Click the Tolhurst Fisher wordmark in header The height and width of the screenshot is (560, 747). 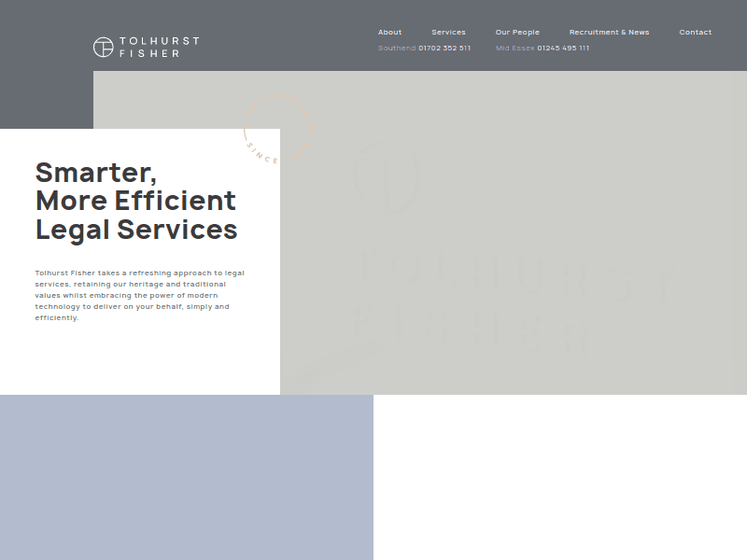coord(159,48)
